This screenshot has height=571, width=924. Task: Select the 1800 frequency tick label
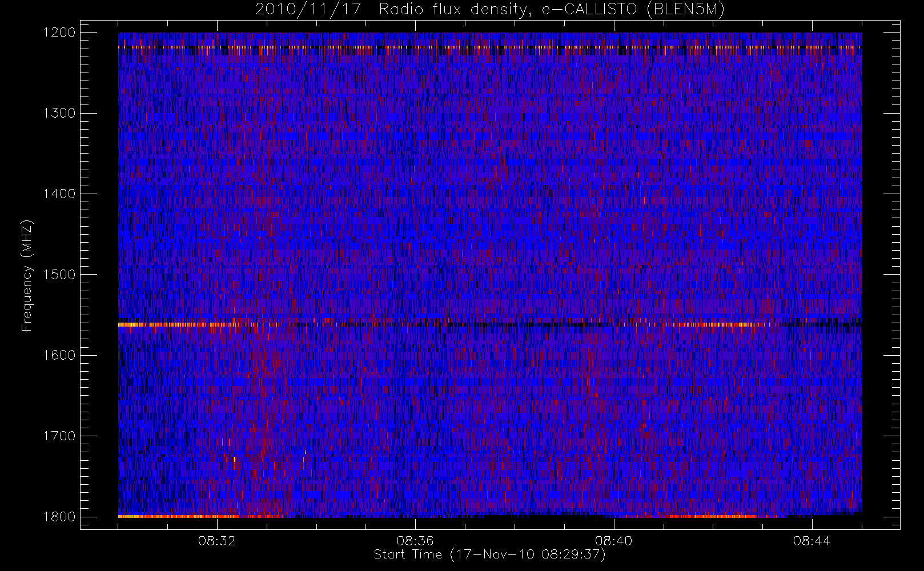[59, 517]
